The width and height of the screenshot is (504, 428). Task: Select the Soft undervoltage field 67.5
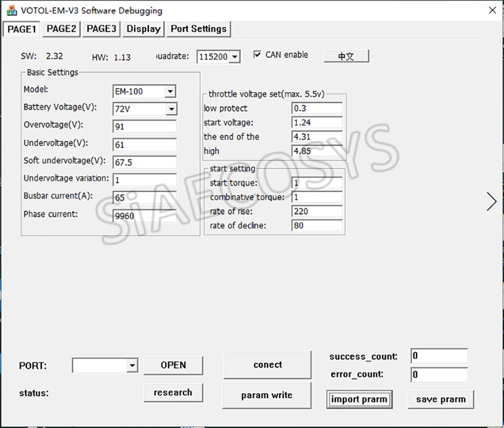click(145, 162)
